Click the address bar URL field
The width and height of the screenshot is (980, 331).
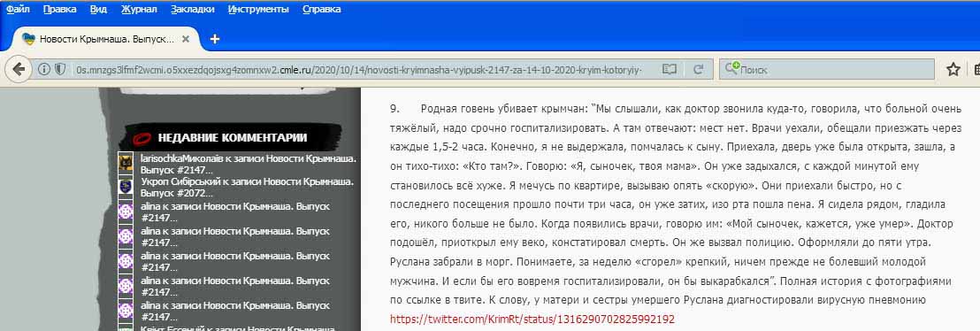click(359, 69)
